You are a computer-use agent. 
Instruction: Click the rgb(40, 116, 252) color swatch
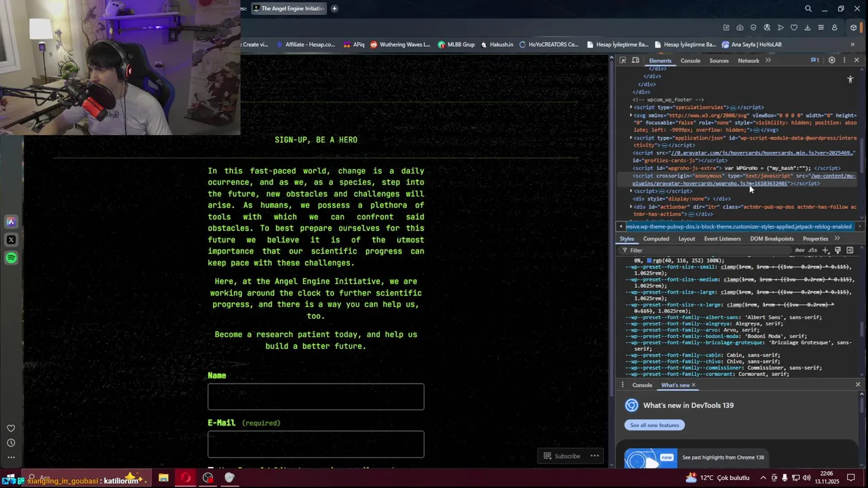(650, 260)
